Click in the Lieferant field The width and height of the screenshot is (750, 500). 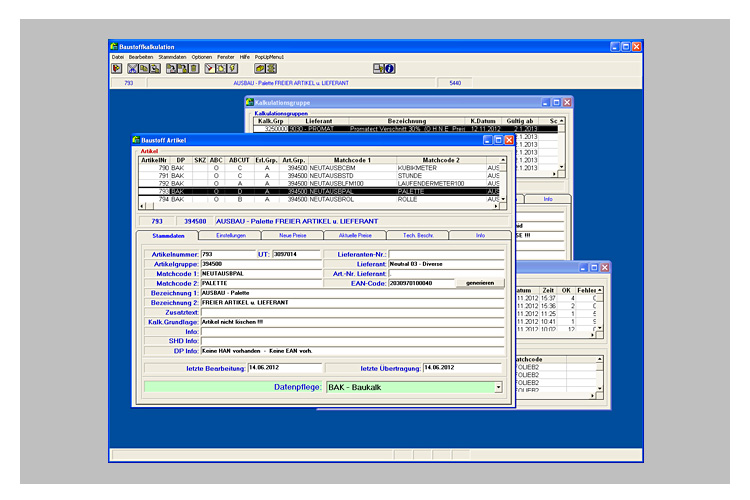[446, 264]
